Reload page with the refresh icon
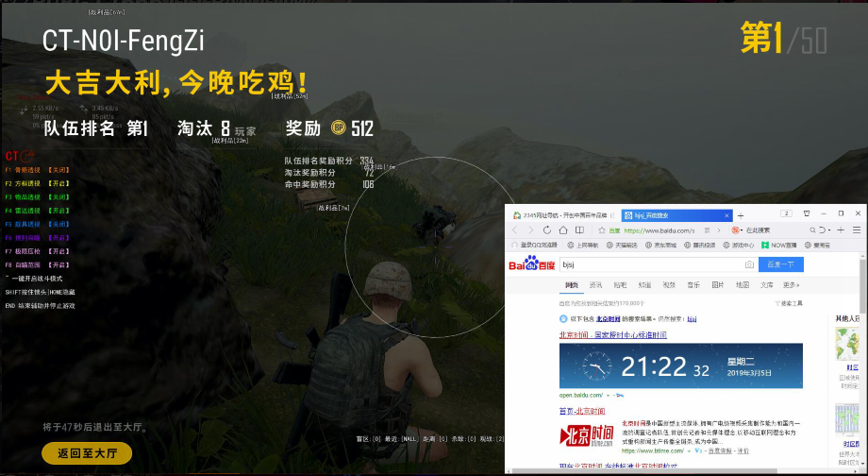868x476 pixels. (547, 229)
